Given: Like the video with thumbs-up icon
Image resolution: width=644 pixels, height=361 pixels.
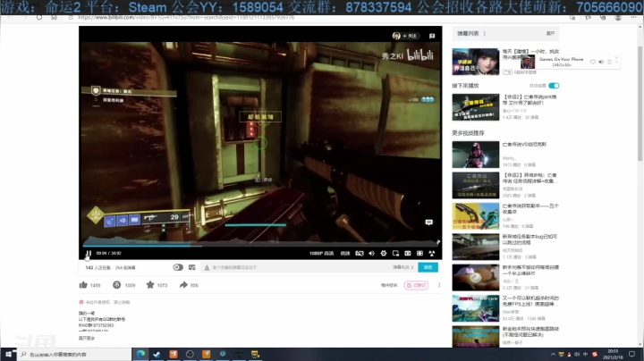Looking at the screenshot, I should pos(83,285).
